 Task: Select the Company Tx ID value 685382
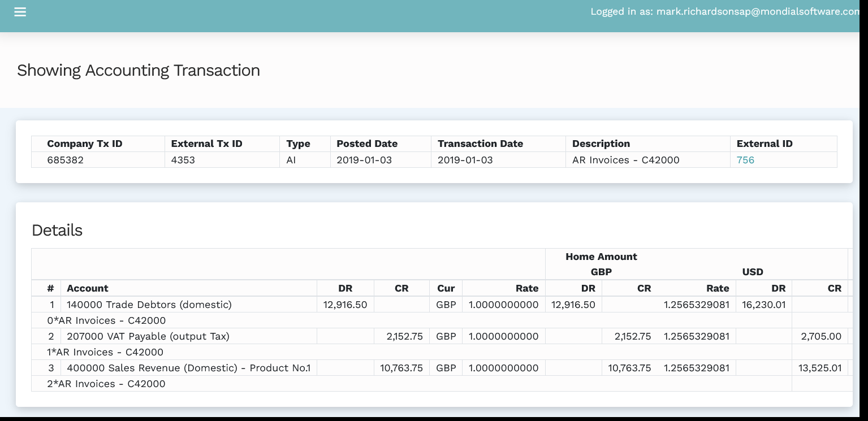click(x=65, y=160)
